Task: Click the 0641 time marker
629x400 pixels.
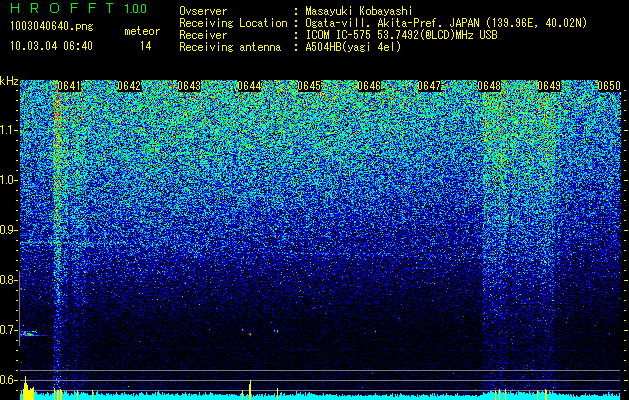Action: 69,86
